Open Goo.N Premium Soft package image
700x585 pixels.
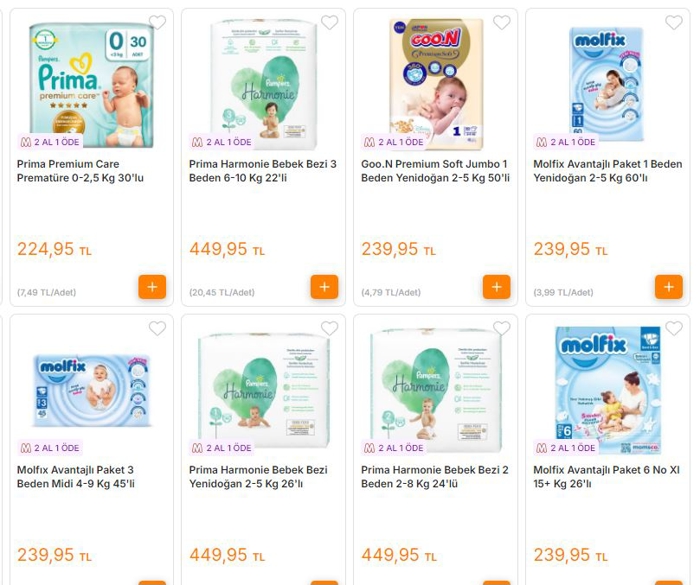click(436, 84)
